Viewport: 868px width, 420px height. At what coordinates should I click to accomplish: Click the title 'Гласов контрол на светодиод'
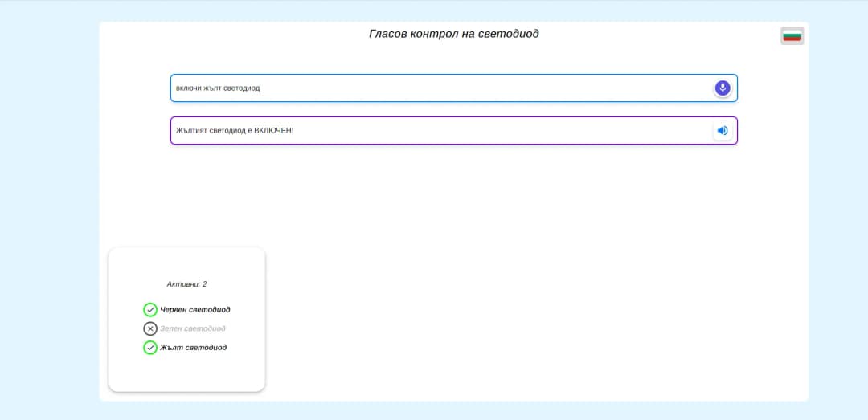click(454, 34)
